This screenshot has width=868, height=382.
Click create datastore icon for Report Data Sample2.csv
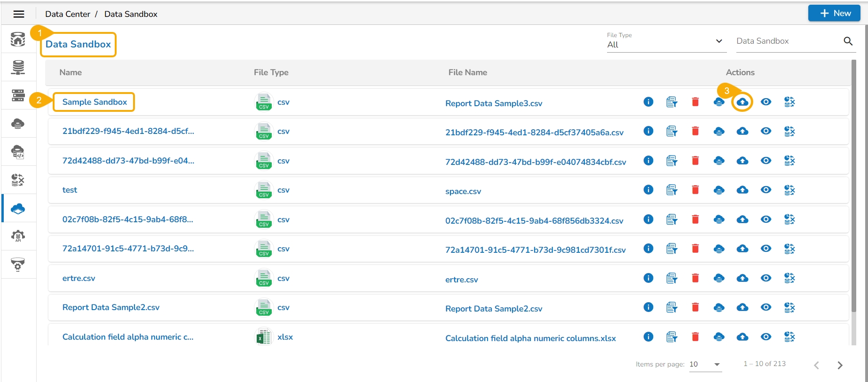tap(718, 308)
